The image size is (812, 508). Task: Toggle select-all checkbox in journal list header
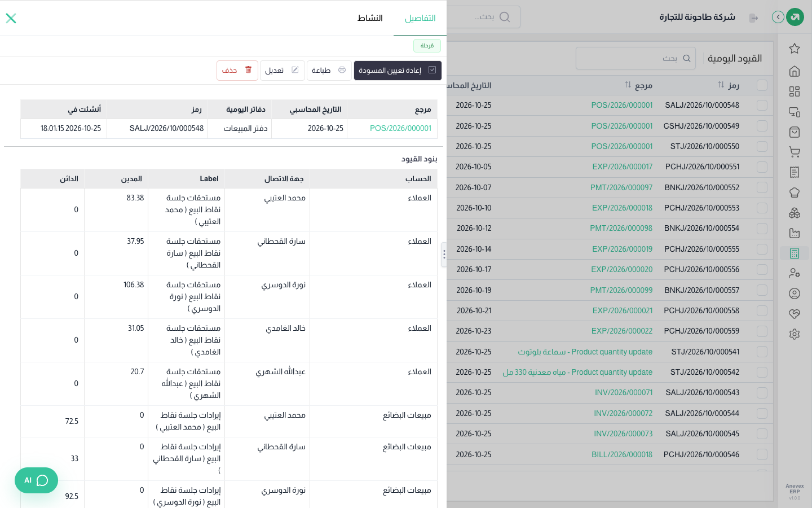tap(762, 85)
